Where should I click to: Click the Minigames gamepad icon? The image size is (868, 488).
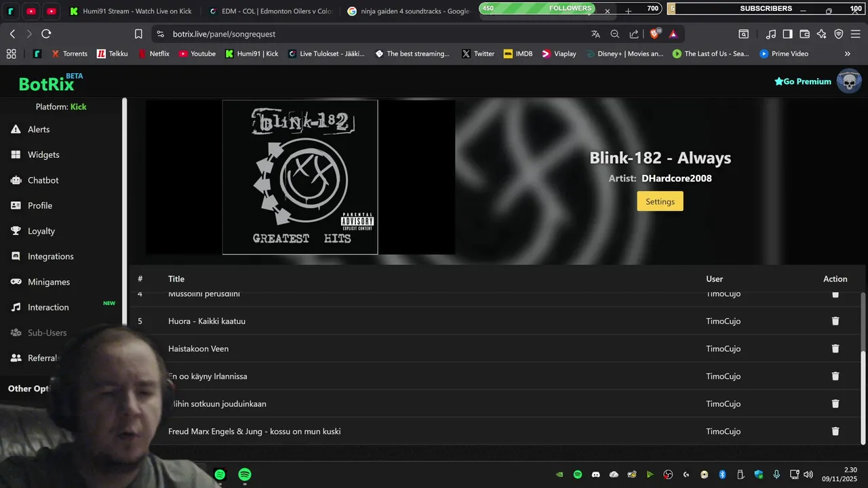click(x=16, y=282)
